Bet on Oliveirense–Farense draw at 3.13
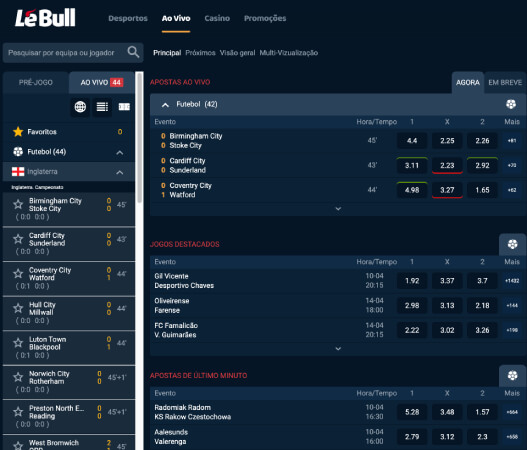This screenshot has height=450, width=527. tap(447, 305)
